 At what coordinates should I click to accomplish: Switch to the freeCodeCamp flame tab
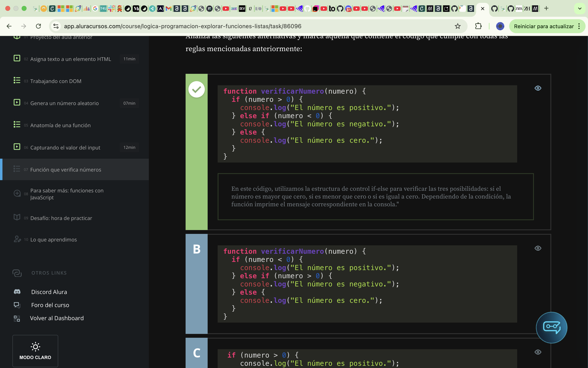click(x=160, y=9)
